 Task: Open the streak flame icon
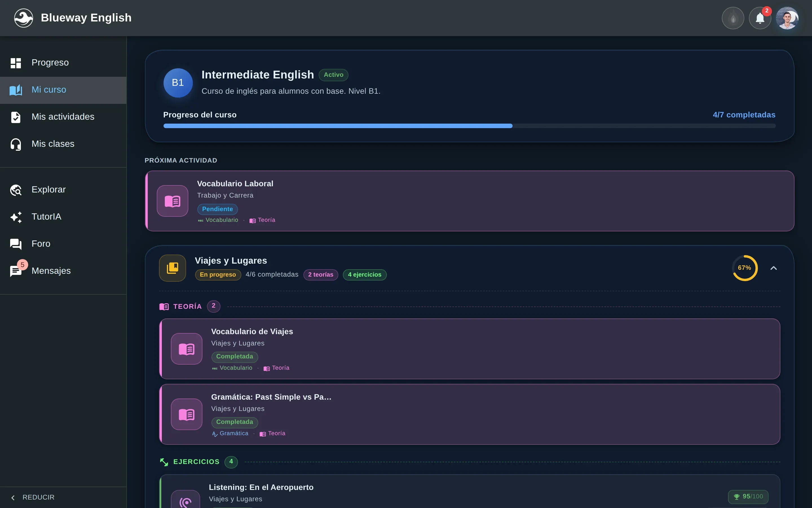click(733, 18)
